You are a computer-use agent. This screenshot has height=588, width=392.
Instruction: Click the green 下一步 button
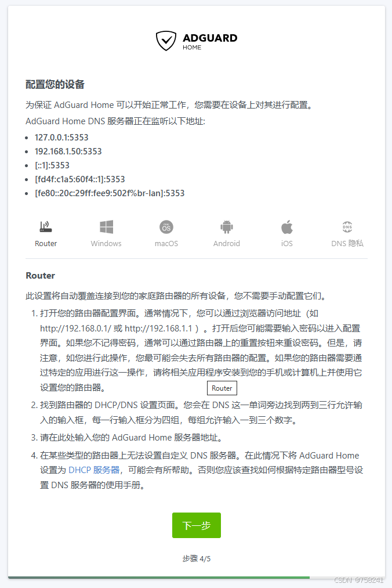(197, 525)
